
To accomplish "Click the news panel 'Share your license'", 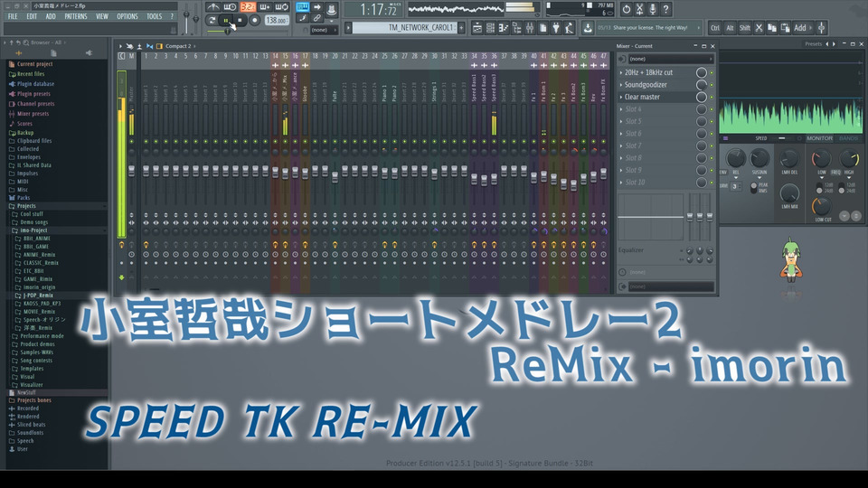I will (x=649, y=28).
